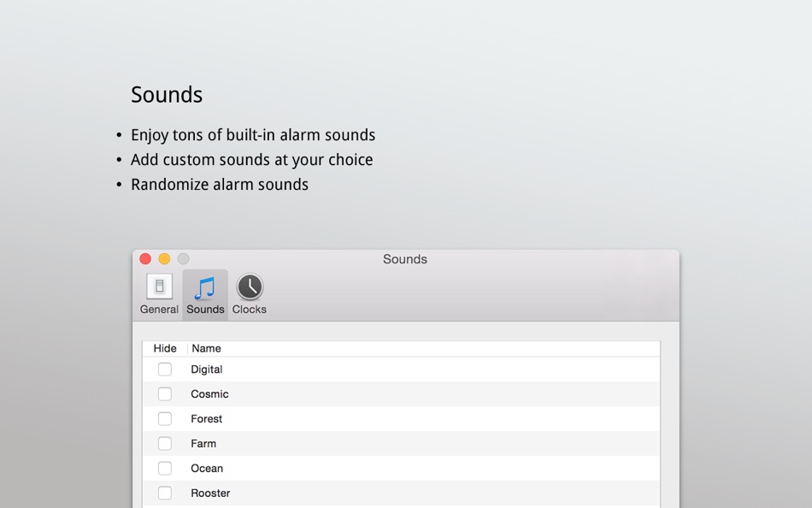Select the Sounds music note icon

[x=204, y=288]
